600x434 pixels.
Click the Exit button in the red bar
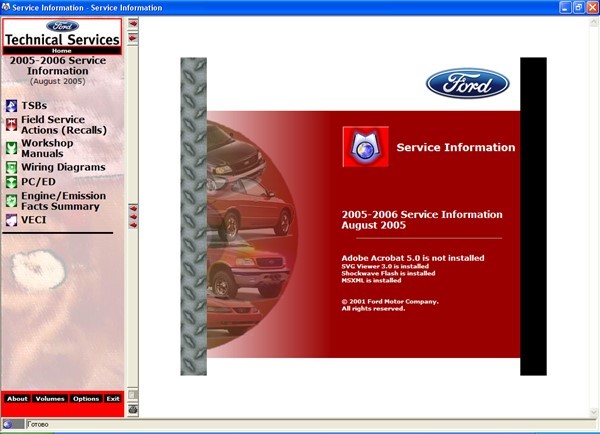(x=113, y=398)
